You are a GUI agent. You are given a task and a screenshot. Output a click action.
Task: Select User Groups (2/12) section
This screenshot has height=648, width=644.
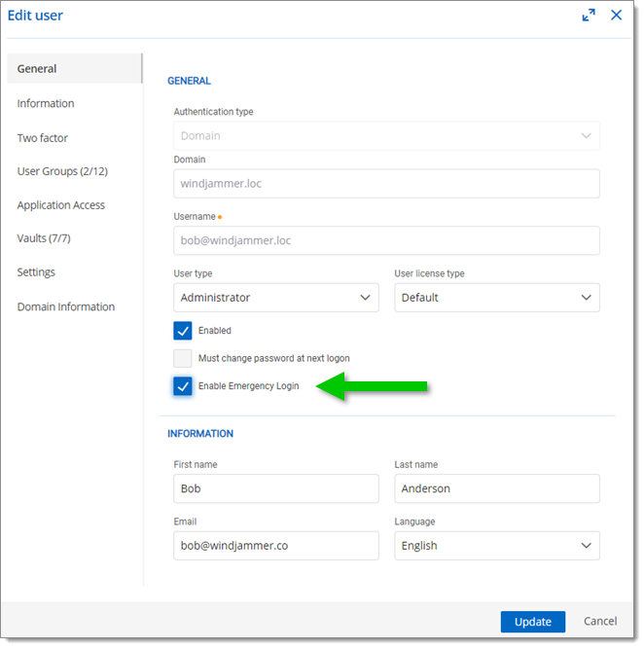pos(62,171)
